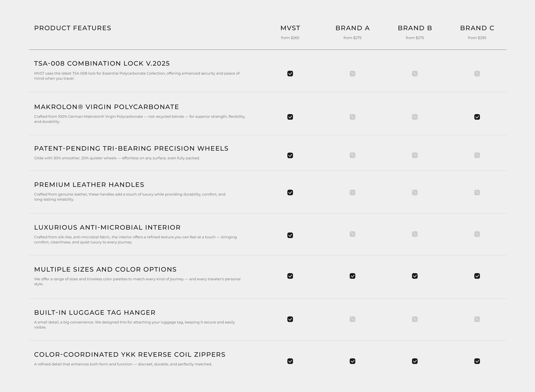This screenshot has height=392, width=535.
Task: Click Brand C checkmark for Makrolon Virgin Polycarbonate
Action: [x=477, y=117]
